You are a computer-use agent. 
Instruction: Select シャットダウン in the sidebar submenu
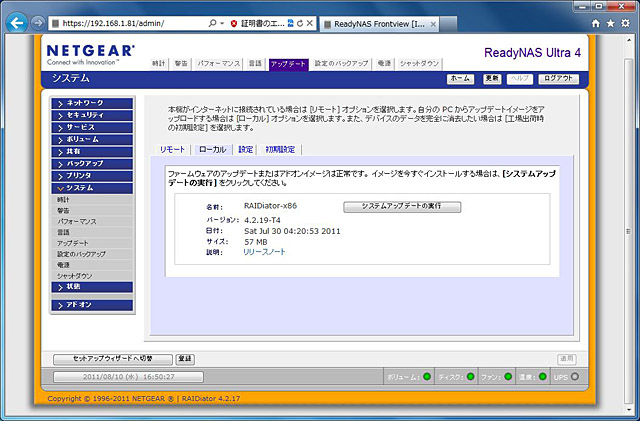(75, 275)
